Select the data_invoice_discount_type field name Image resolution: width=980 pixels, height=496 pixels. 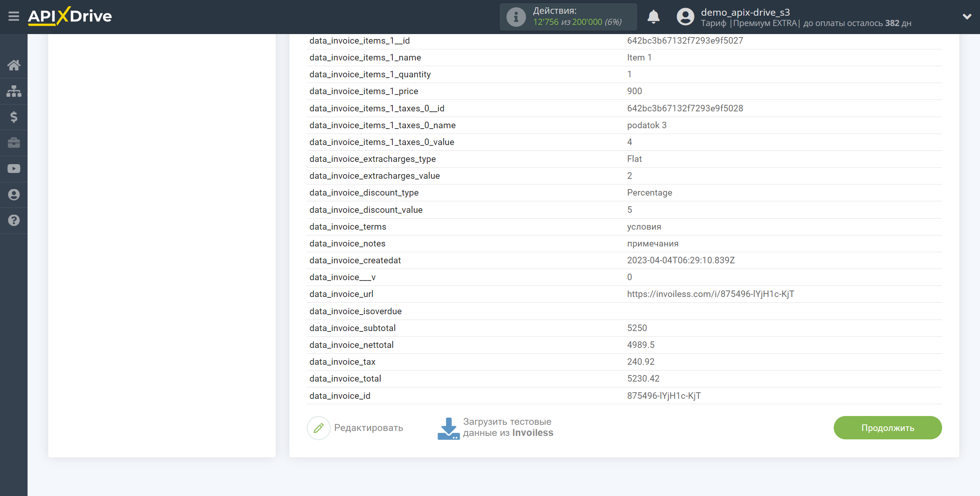[364, 193]
